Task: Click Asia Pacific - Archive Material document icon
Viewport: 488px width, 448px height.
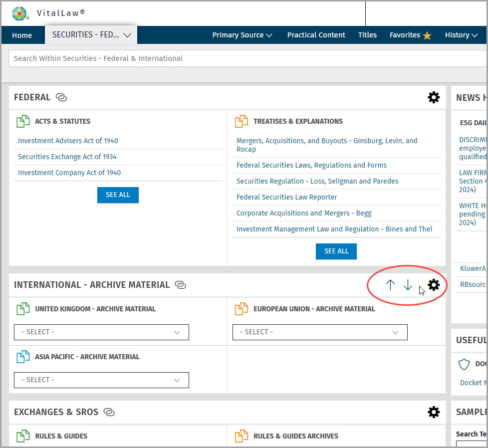Action: (x=23, y=357)
